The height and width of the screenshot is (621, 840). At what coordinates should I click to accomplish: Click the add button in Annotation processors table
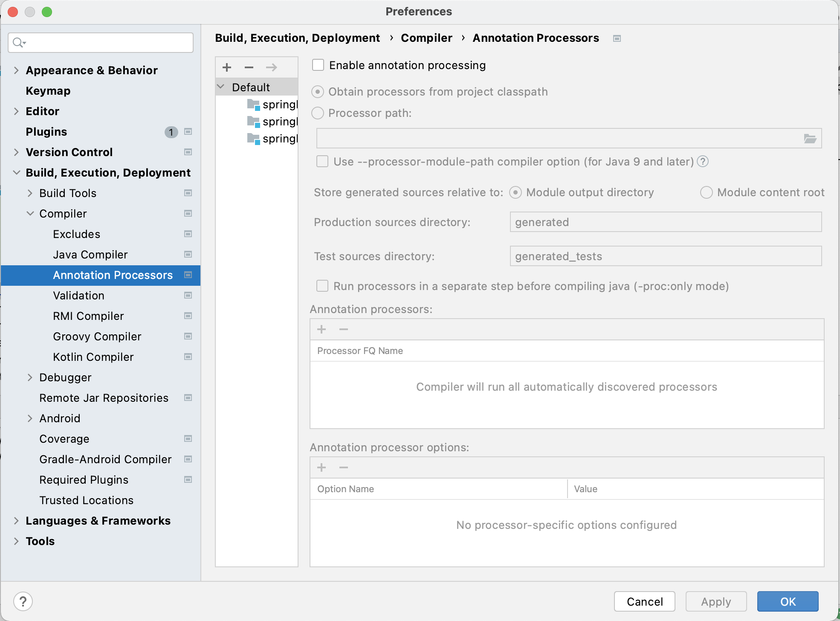322,329
